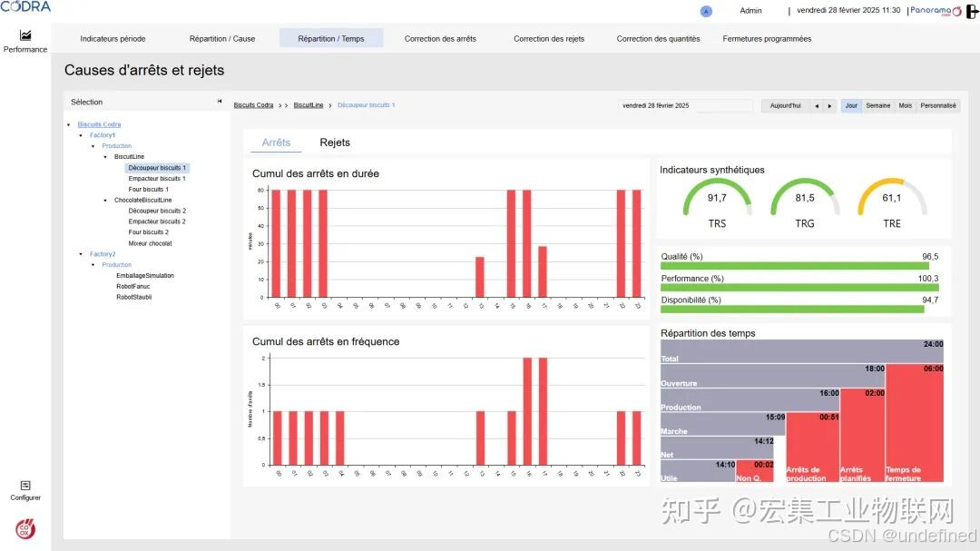Click the Admin user avatar icon
This screenshot has width=980, height=551.
(706, 11)
